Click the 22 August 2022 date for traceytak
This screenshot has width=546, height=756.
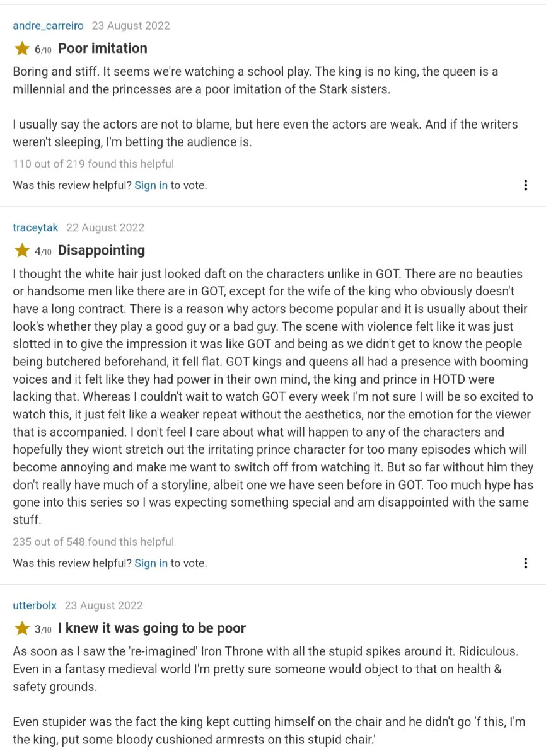[105, 227]
